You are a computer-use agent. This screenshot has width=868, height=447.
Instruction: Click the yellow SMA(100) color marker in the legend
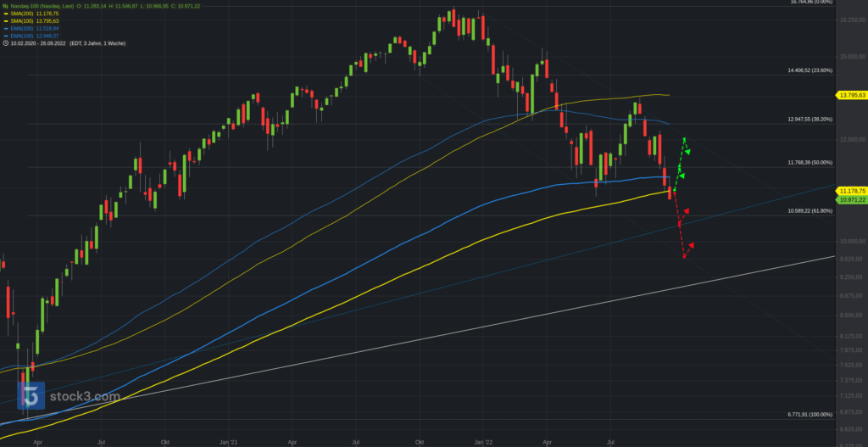point(6,21)
